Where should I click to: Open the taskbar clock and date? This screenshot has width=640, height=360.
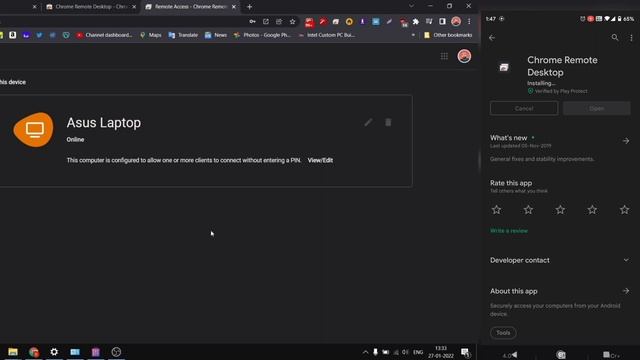point(441,352)
